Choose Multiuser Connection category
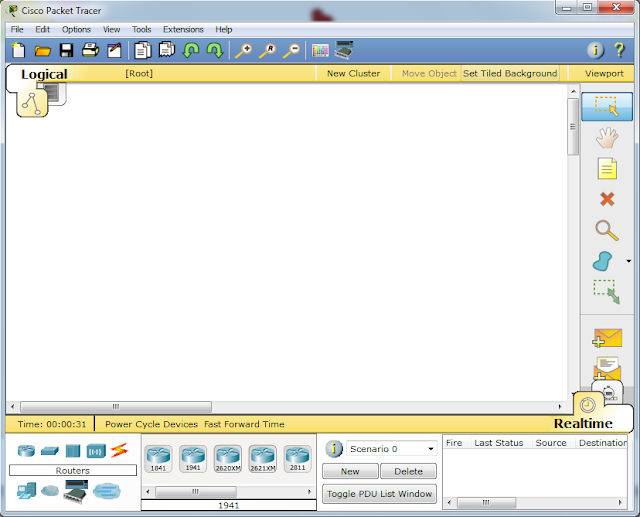The width and height of the screenshot is (640, 517). (x=107, y=491)
